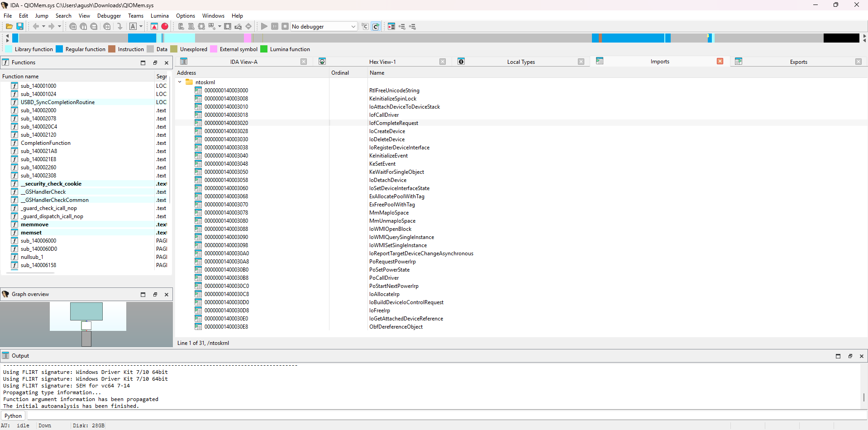Open the forward-history dropdown arrow
868x430 pixels.
[59, 27]
